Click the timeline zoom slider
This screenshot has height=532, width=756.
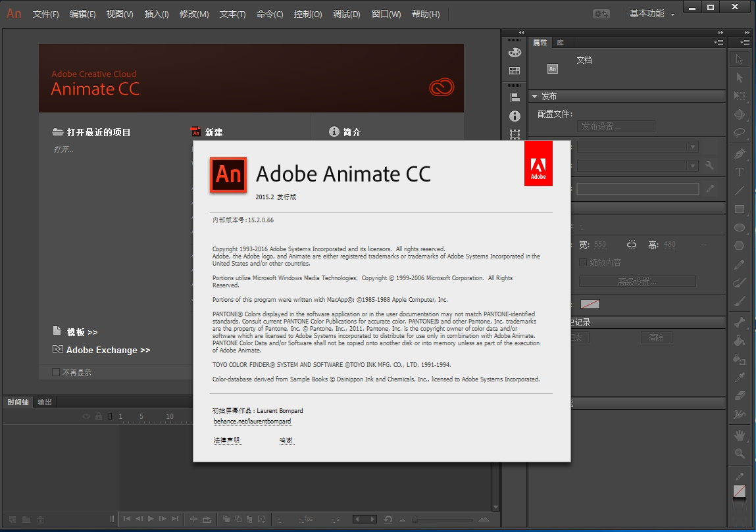pyautogui.click(x=443, y=520)
